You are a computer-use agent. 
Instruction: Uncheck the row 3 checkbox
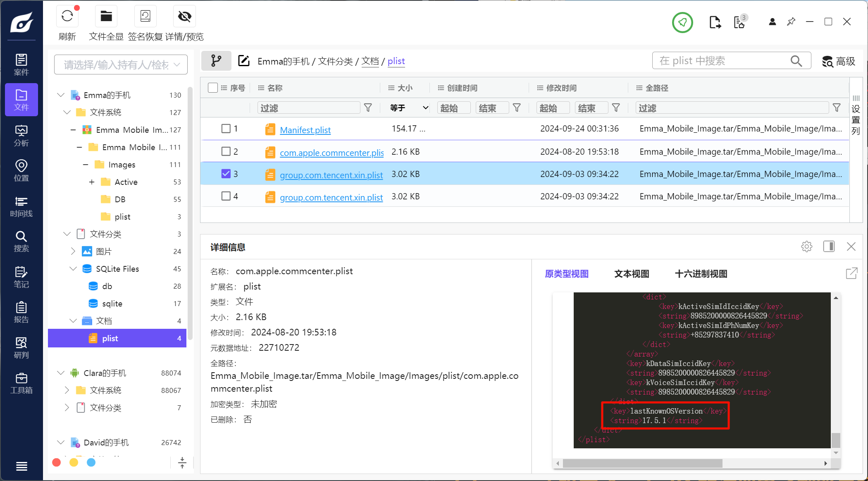click(x=226, y=174)
